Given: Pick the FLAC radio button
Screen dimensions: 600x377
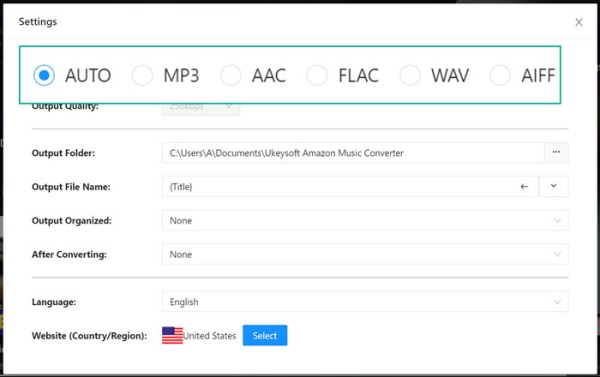Looking at the screenshot, I should coord(317,75).
